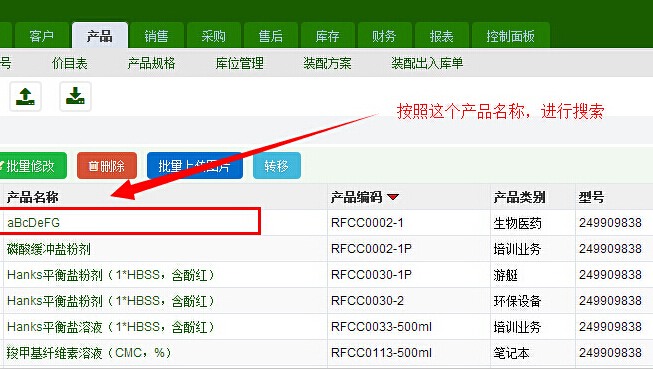
Task: Open Hanks平衡盐粉剂 link in row RFCC0030-2
Action: [x=110, y=301]
